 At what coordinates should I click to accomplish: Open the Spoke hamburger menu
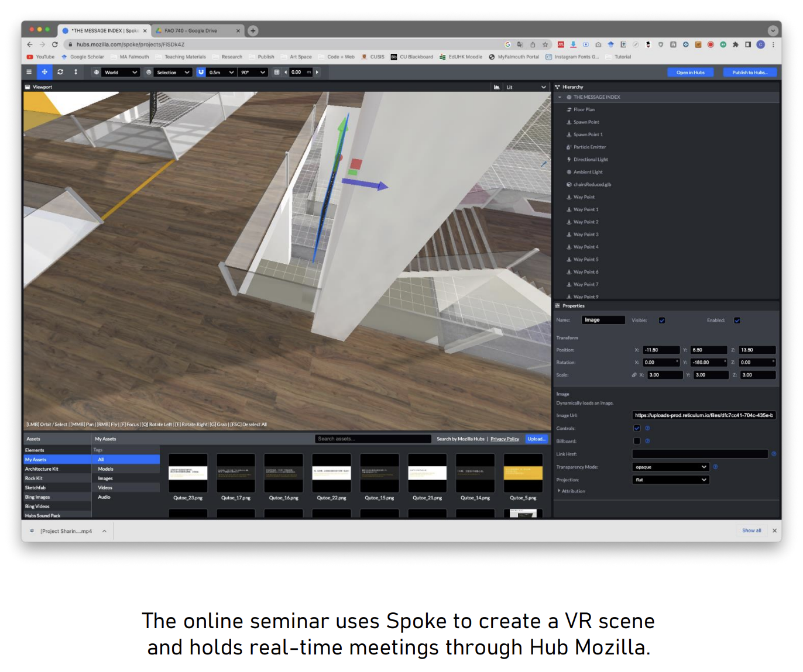[x=29, y=72]
